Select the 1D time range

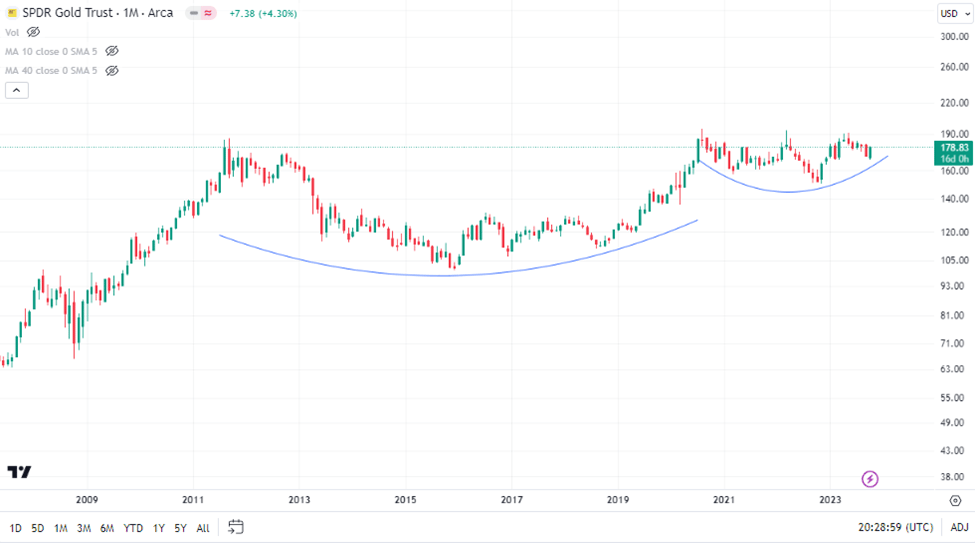pos(16,528)
